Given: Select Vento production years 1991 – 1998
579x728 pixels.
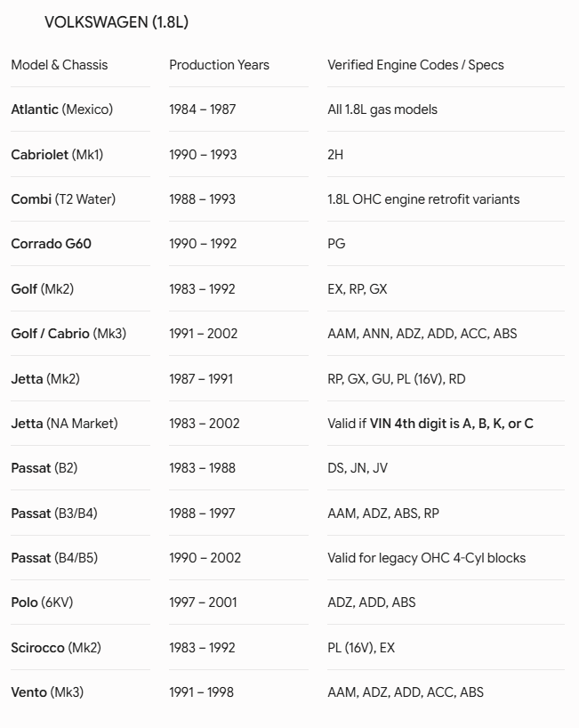Looking at the screenshot, I should [201, 692].
